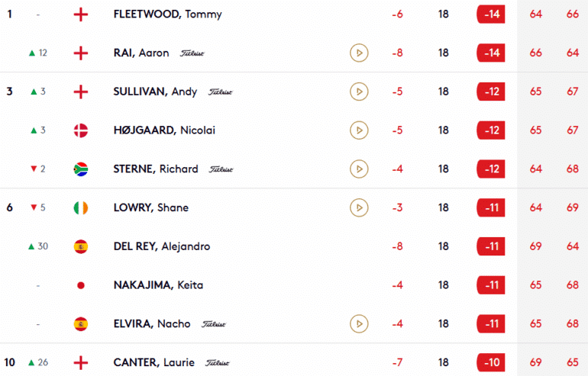The width and height of the screenshot is (588, 376).
Task: Click Nacho Elvira's play icon
Action: point(357,323)
